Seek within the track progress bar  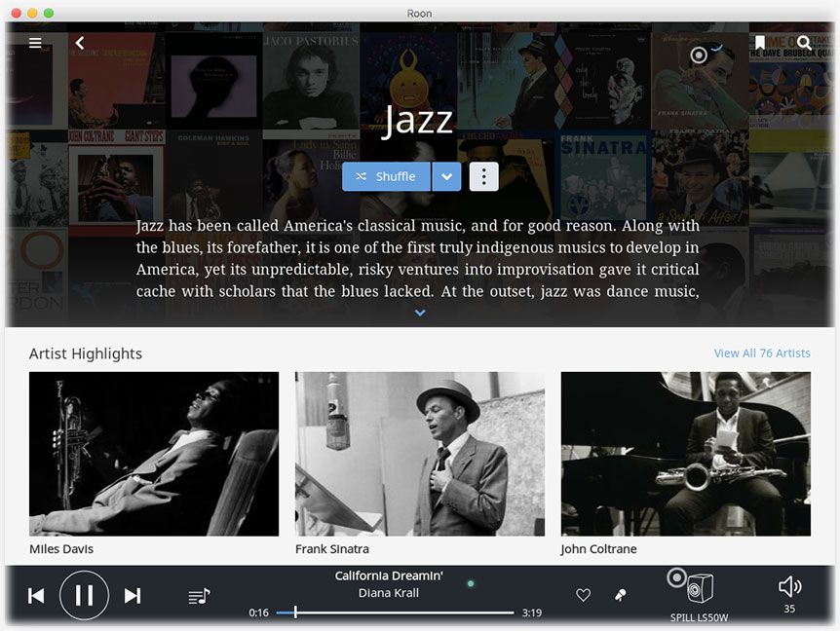(x=395, y=612)
